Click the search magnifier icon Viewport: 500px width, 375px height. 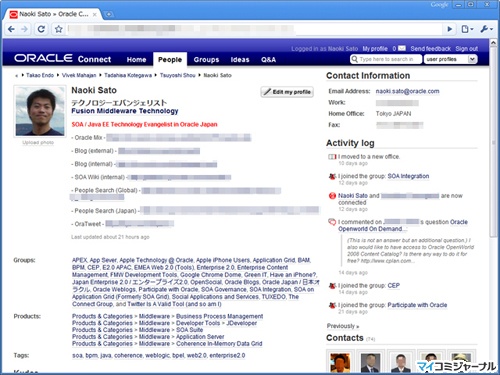click(354, 59)
